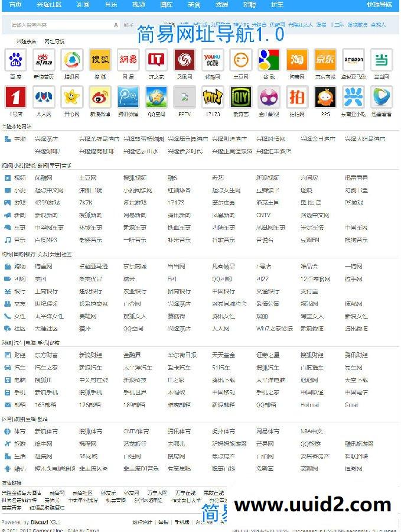401x532 pixels.
Task: Click the 视频 category play icon
Action: (8, 178)
